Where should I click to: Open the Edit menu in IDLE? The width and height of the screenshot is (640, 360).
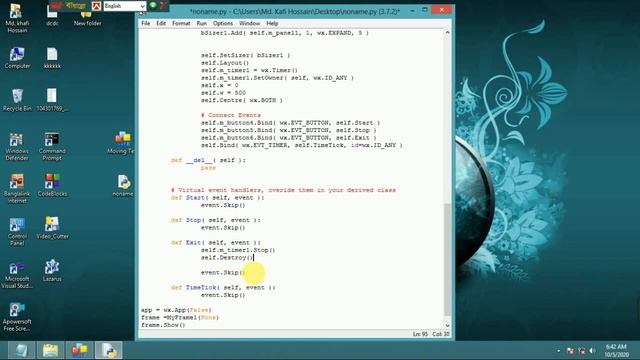pos(161,23)
